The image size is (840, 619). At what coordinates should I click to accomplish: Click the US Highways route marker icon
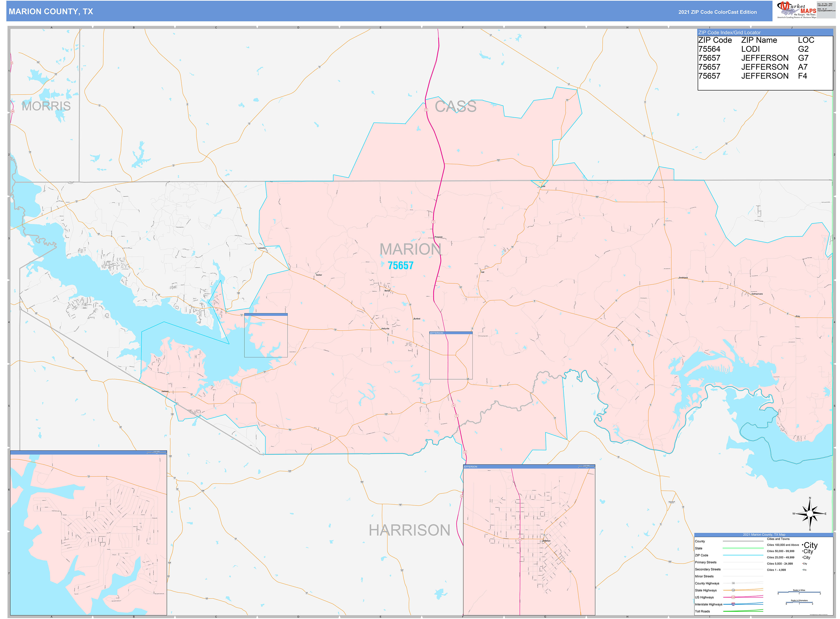(733, 597)
